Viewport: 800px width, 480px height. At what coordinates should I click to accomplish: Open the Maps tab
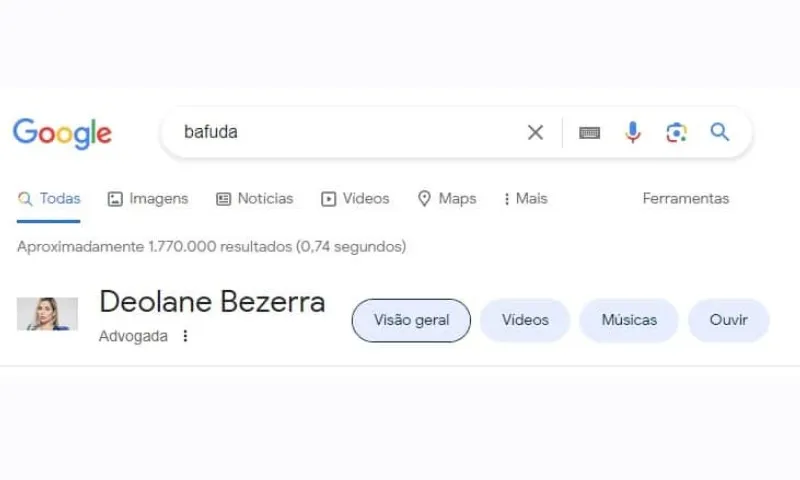tap(447, 198)
